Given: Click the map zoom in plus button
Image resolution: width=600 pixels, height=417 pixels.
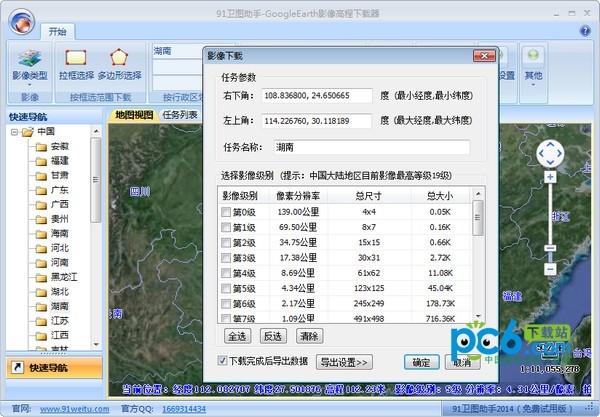Looking at the screenshot, I should pyautogui.click(x=550, y=177).
